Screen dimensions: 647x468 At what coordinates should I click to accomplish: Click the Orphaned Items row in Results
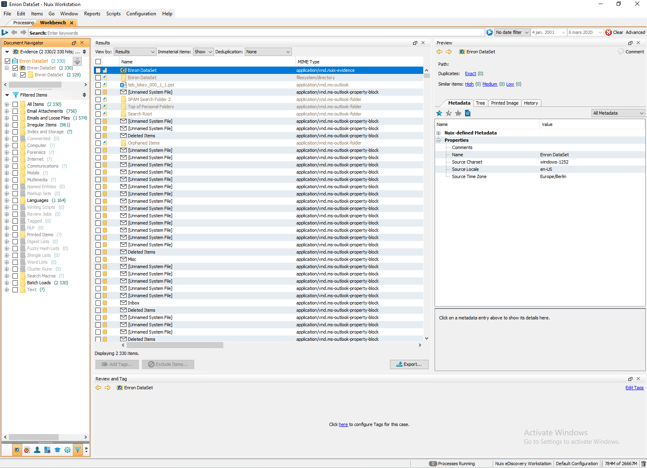coord(259,143)
